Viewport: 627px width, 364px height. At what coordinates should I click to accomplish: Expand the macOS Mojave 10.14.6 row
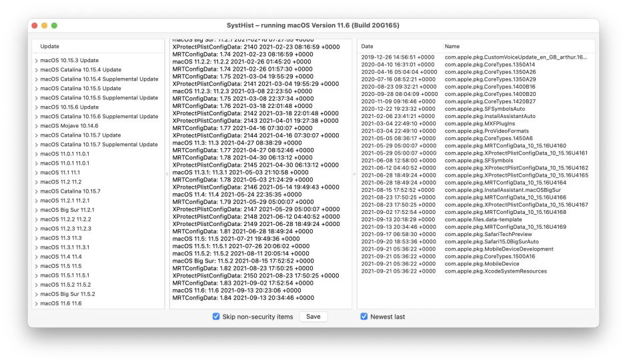(37, 126)
